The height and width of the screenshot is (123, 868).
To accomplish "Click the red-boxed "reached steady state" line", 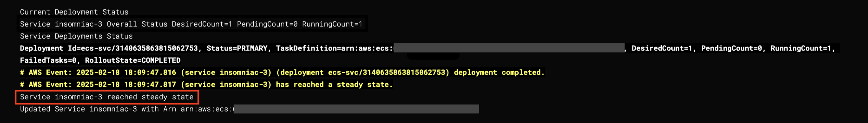I will click(x=106, y=97).
